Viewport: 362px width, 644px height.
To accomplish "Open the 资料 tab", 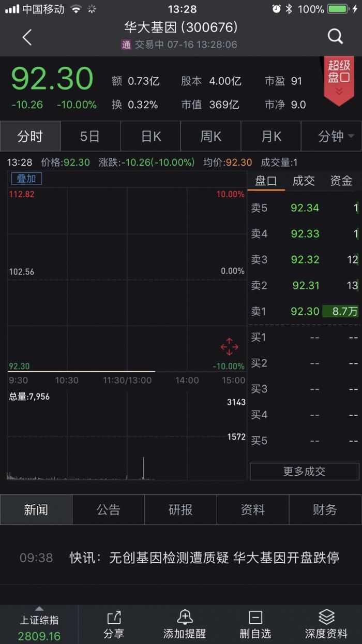I will coord(253,509).
